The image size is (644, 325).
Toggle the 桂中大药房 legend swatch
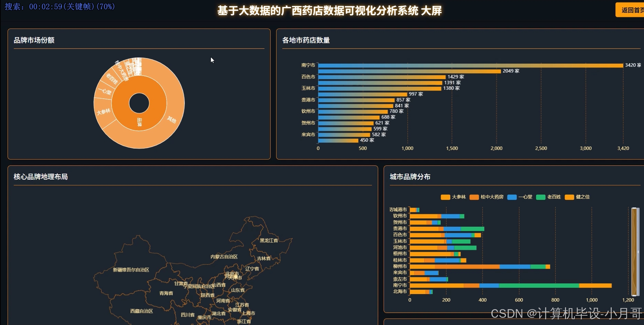474,197
